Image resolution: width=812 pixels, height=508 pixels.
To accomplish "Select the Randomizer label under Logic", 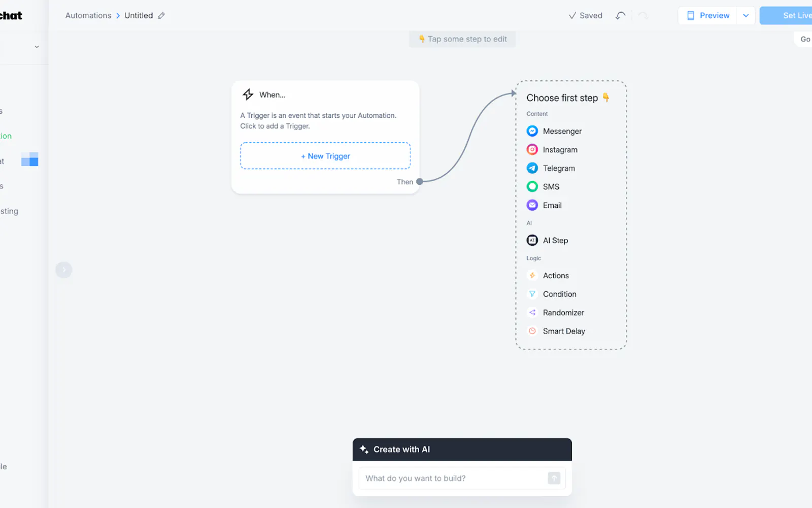I will 563,312.
